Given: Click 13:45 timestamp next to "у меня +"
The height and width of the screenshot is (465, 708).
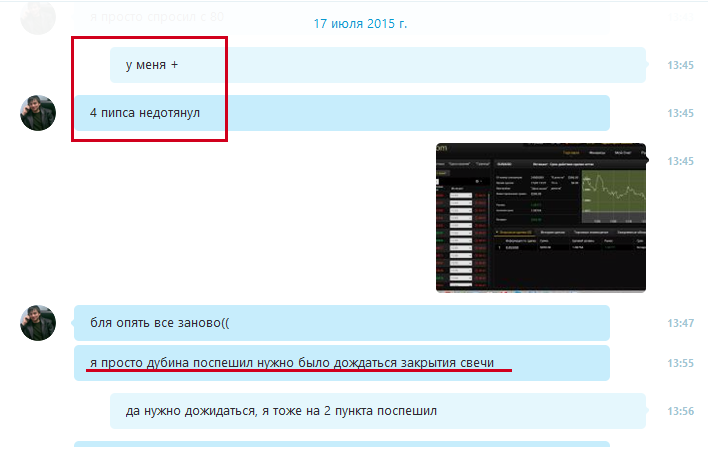Looking at the screenshot, I should tap(680, 65).
